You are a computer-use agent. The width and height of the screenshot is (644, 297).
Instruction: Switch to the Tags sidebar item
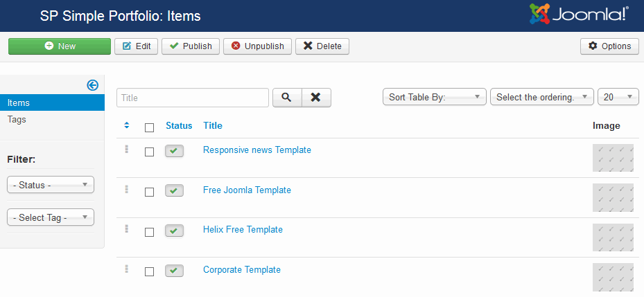(x=17, y=119)
